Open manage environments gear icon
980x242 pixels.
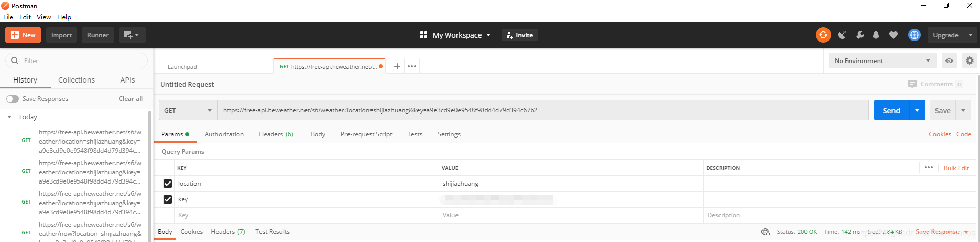click(x=969, y=60)
